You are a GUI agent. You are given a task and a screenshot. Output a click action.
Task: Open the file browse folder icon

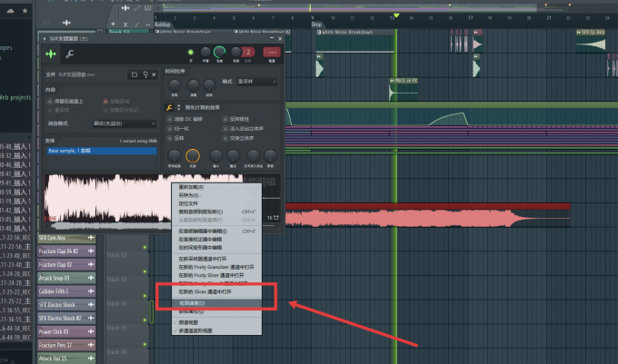(135, 74)
